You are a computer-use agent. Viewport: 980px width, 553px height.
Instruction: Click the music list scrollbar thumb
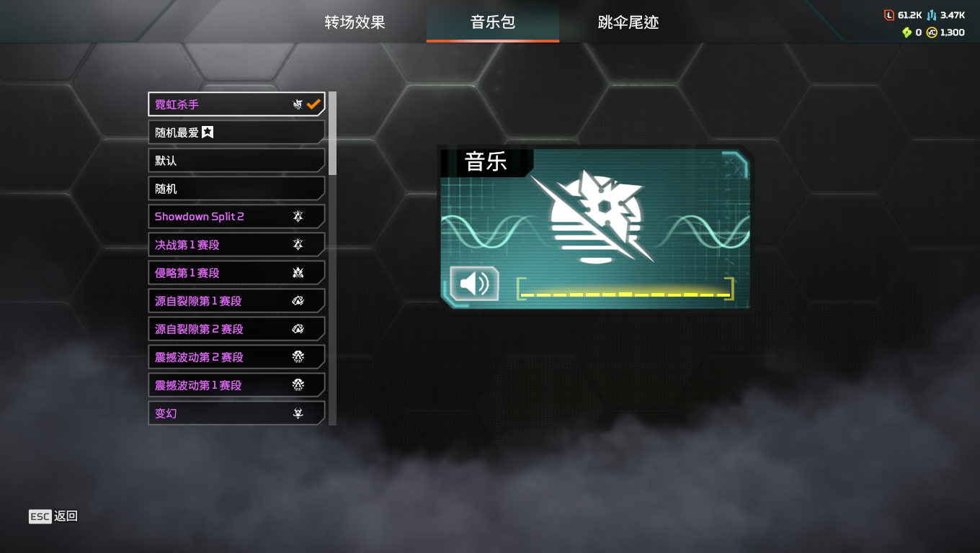(x=332, y=133)
